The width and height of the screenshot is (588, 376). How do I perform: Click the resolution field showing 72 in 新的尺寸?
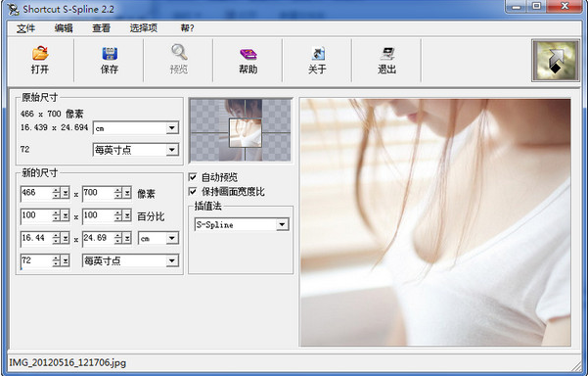[36, 260]
